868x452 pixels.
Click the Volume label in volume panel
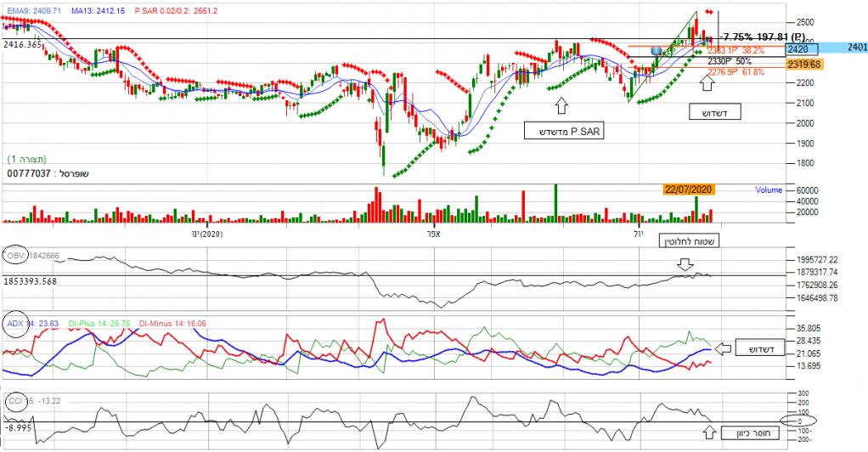769,190
